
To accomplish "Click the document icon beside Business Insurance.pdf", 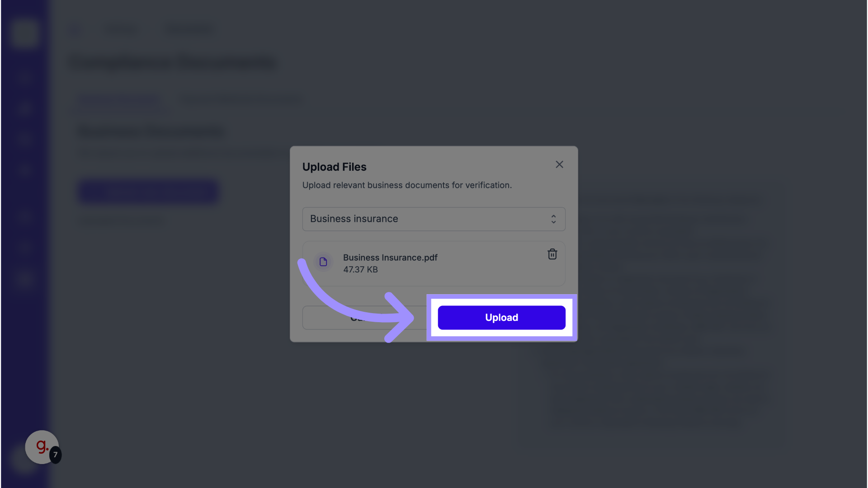I will [323, 262].
